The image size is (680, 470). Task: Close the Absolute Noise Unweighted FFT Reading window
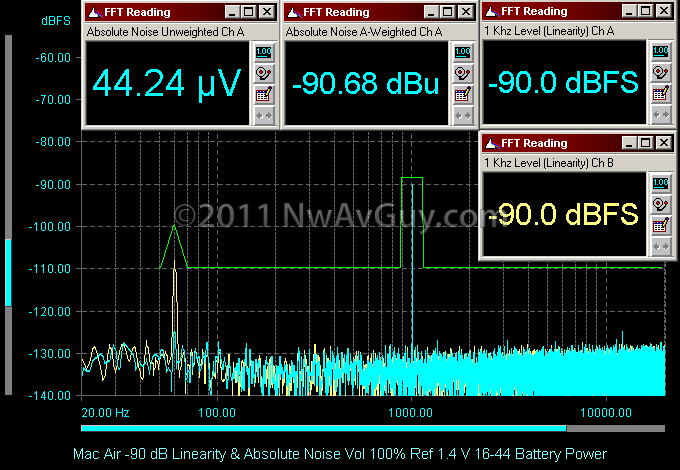click(x=267, y=12)
